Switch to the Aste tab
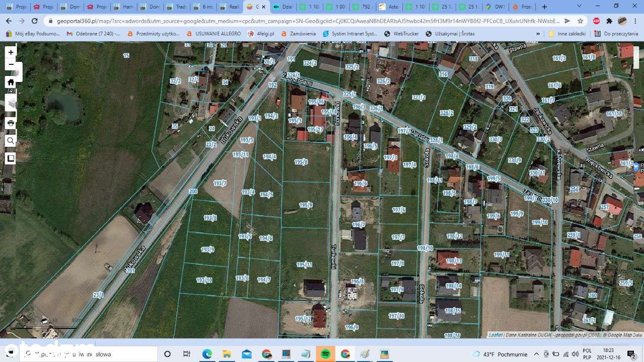Viewport: 644px width, 362px height. [389, 7]
